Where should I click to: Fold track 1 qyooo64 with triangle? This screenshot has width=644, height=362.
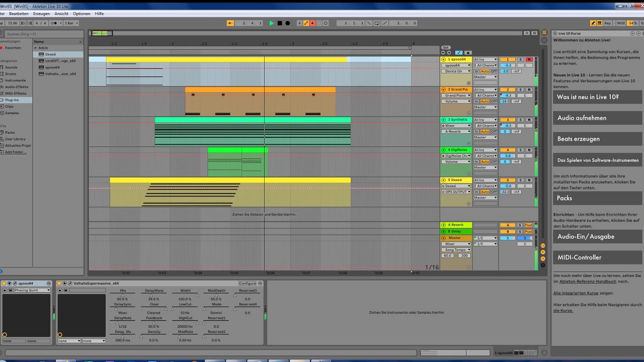[444, 59]
